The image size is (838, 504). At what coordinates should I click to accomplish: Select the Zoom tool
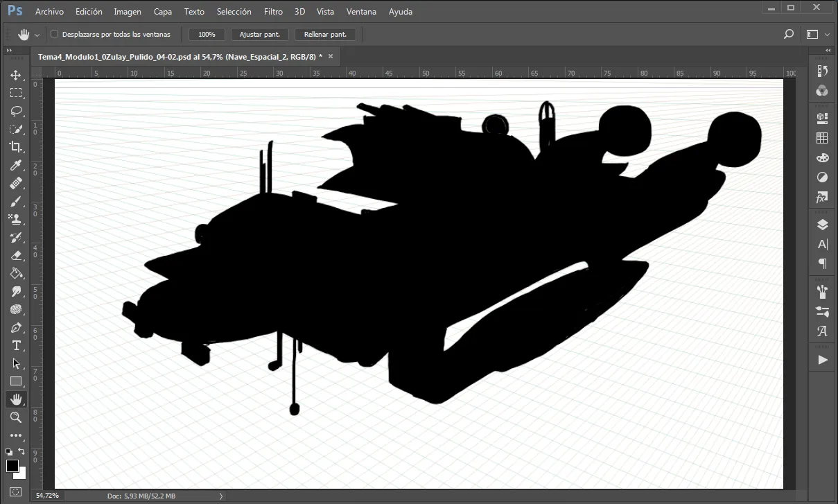pyautogui.click(x=16, y=417)
